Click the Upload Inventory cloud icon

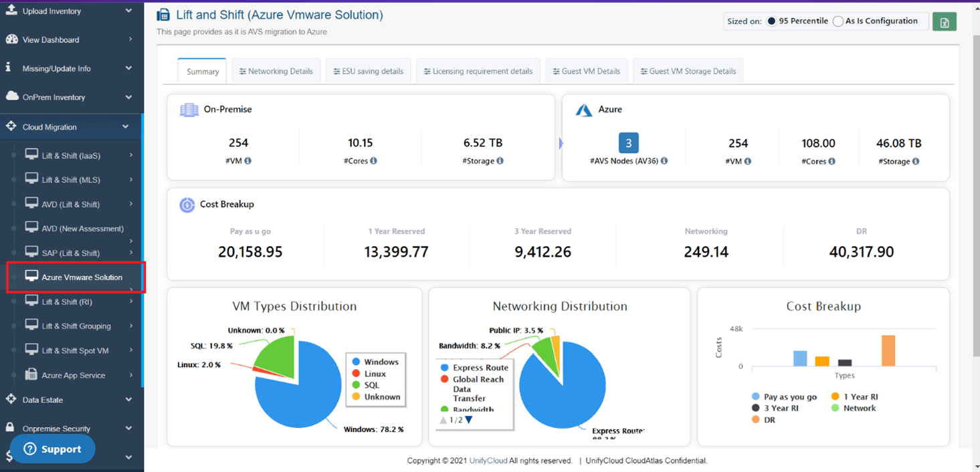pyautogui.click(x=11, y=9)
